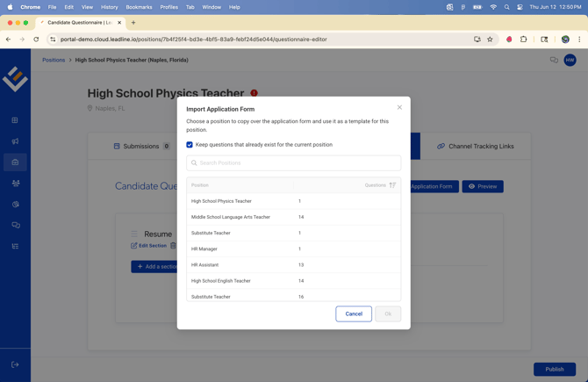The image size is (588, 382).
Task: Bookmark this page with the star icon
Action: [x=490, y=40]
